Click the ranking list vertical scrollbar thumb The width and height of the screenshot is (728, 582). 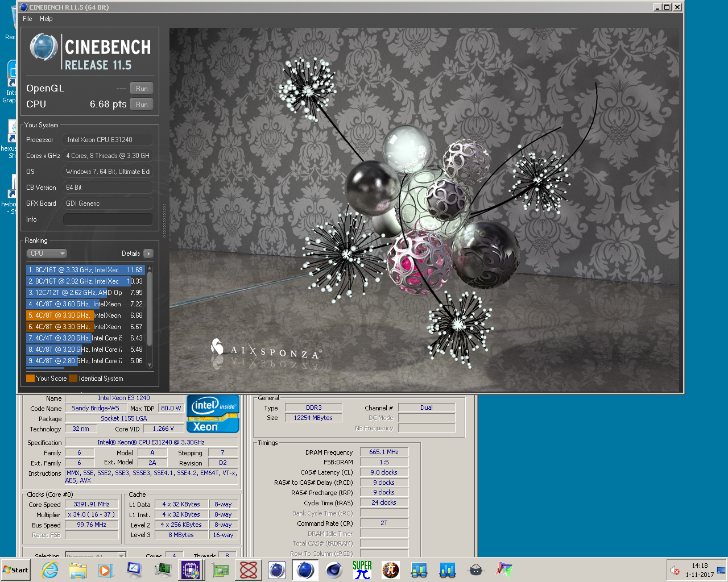pyautogui.click(x=150, y=308)
